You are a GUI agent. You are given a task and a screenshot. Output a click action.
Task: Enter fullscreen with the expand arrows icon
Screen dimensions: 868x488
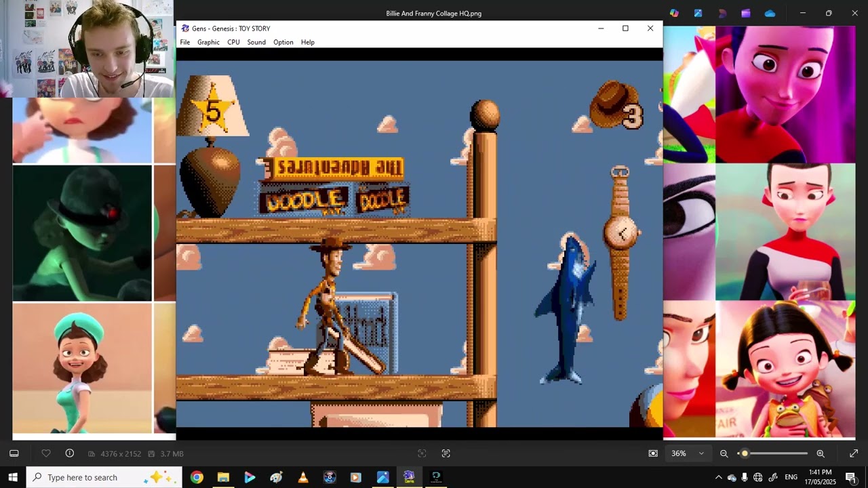854,453
